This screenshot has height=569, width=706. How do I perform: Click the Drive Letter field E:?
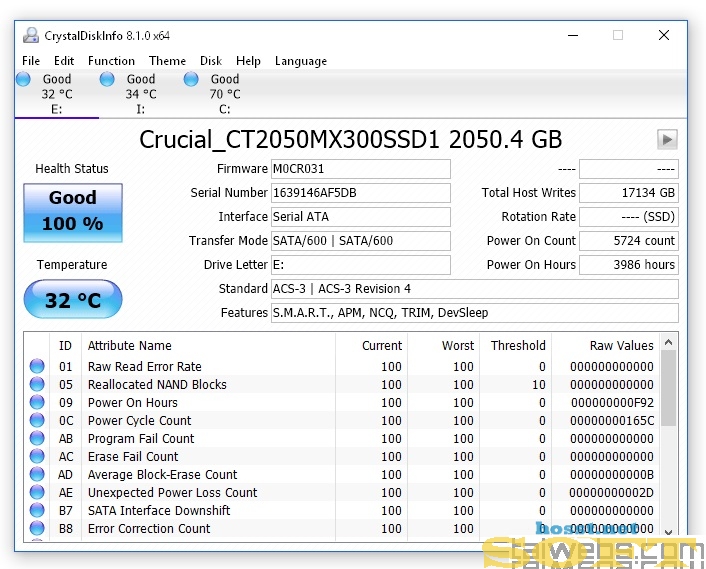point(361,265)
